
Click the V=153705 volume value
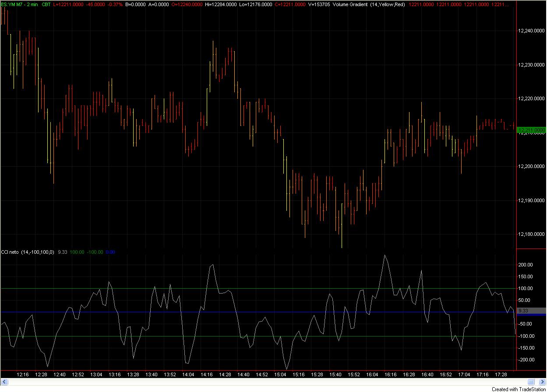[x=320, y=4]
